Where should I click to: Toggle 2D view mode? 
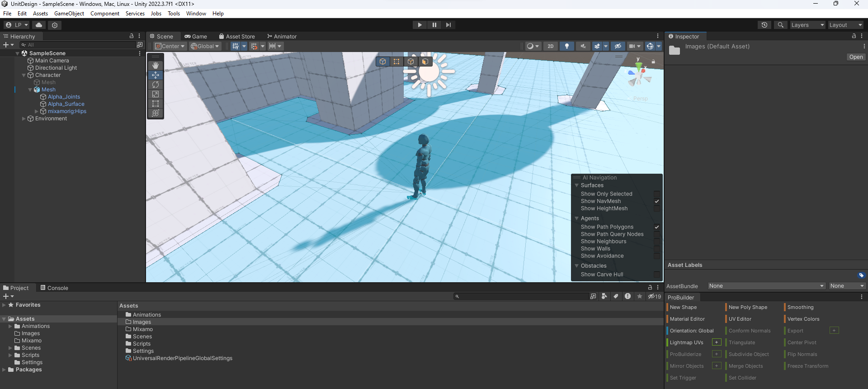tap(550, 46)
